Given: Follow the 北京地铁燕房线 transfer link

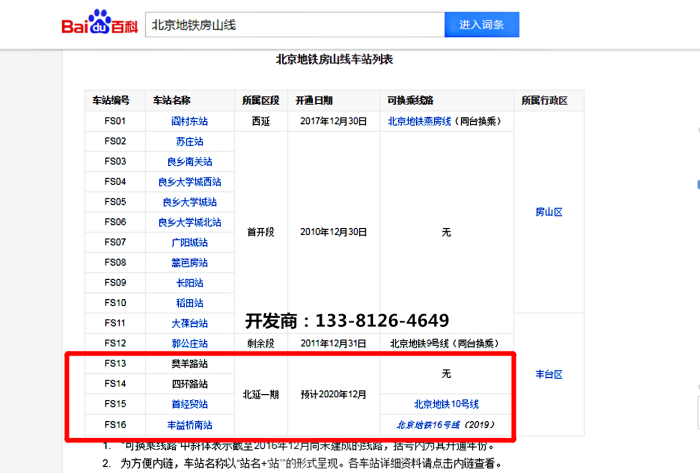Looking at the screenshot, I should pyautogui.click(x=420, y=121).
